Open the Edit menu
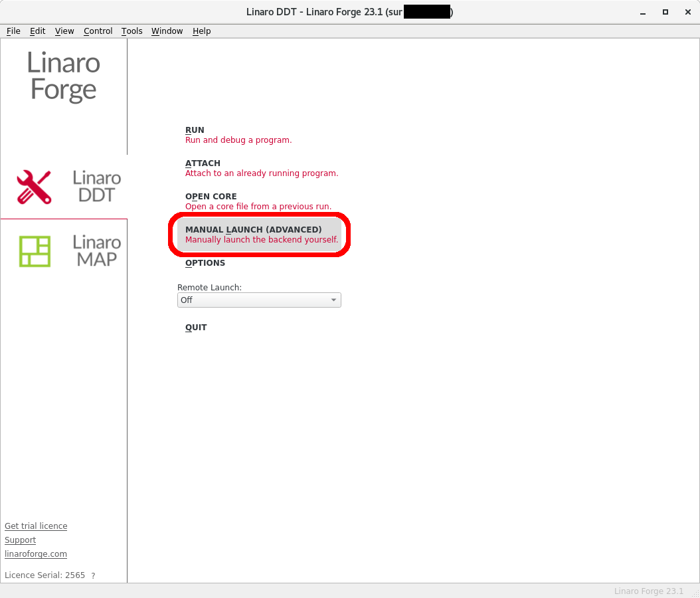The width and height of the screenshot is (700, 598). (x=37, y=31)
